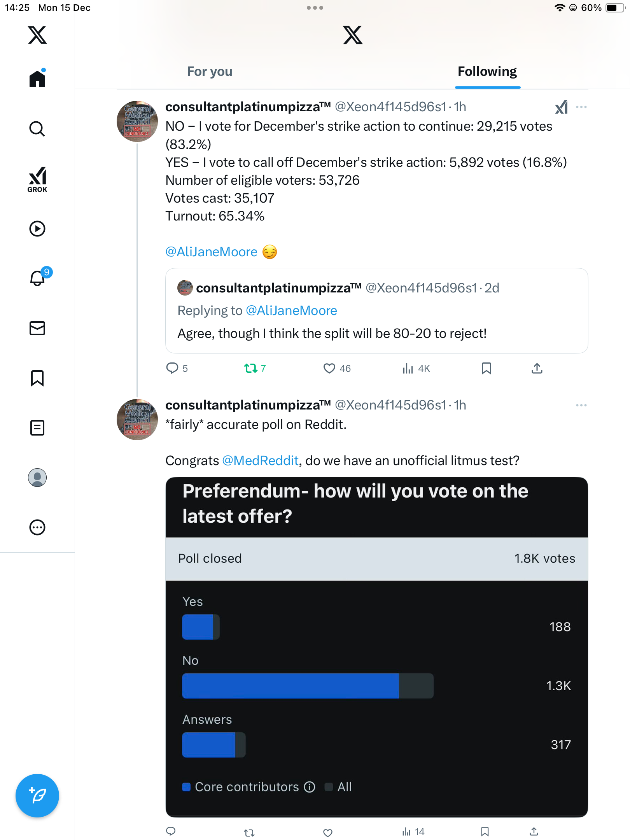Open more options on first post
This screenshot has width=630, height=840.
[x=581, y=107]
